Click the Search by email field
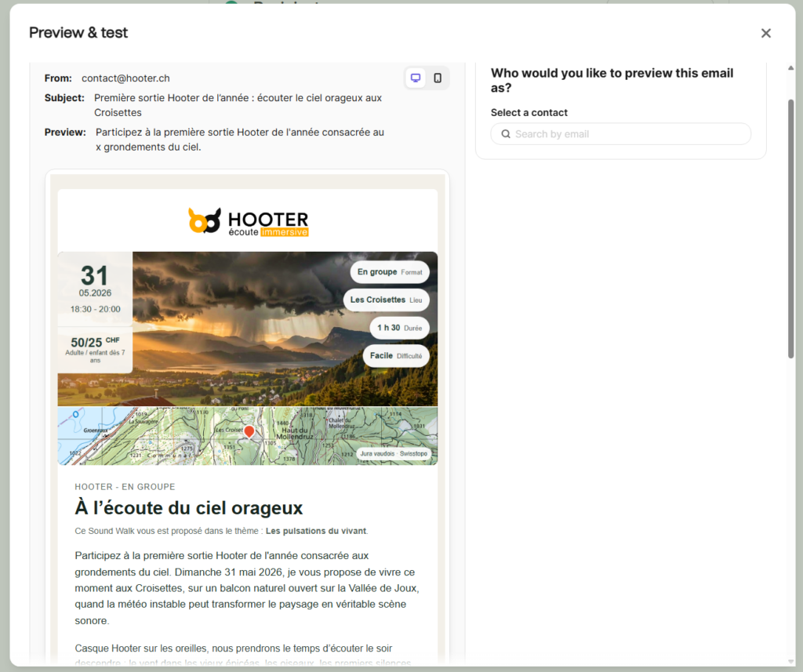This screenshot has width=803, height=672. click(621, 134)
